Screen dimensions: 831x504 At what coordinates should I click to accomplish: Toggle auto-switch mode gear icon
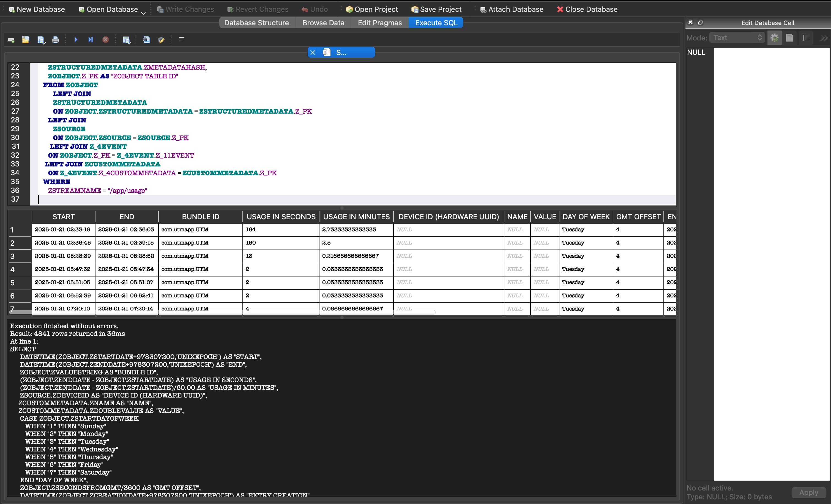click(x=774, y=38)
